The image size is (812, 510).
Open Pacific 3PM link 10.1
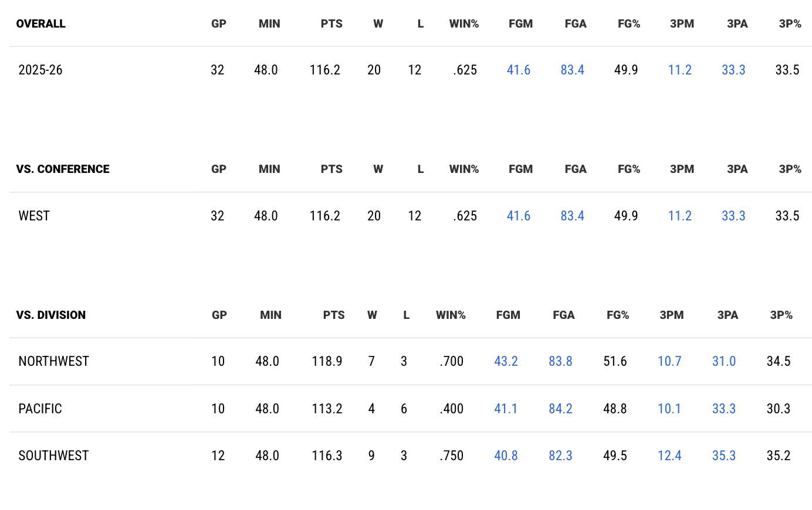(x=669, y=409)
